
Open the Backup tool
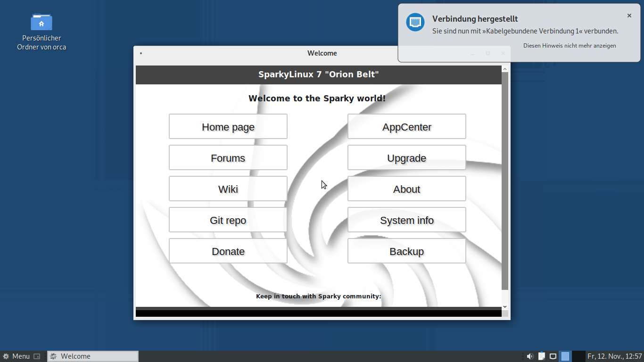(407, 251)
